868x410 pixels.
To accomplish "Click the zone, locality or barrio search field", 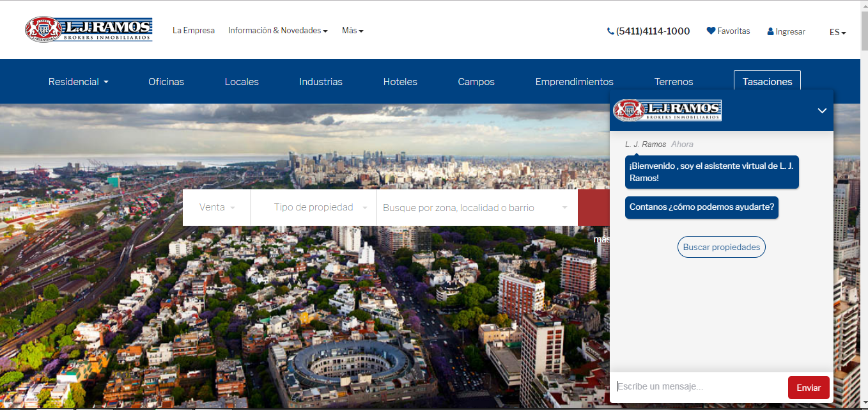I will [470, 207].
